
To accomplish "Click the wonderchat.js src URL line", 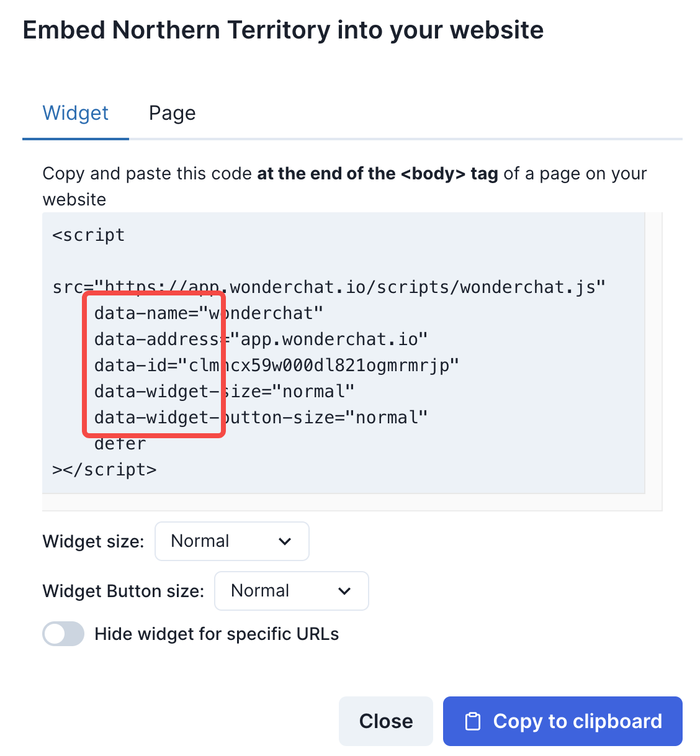I will (x=329, y=287).
